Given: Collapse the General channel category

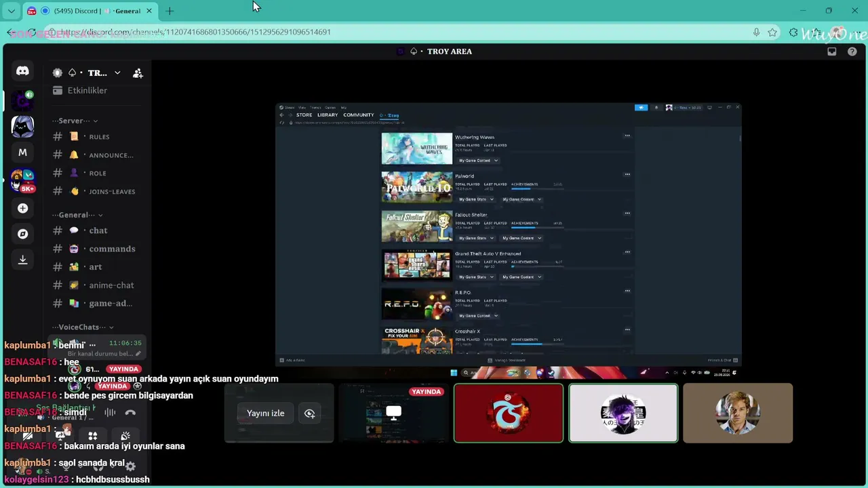Looking at the screenshot, I should pyautogui.click(x=77, y=215).
